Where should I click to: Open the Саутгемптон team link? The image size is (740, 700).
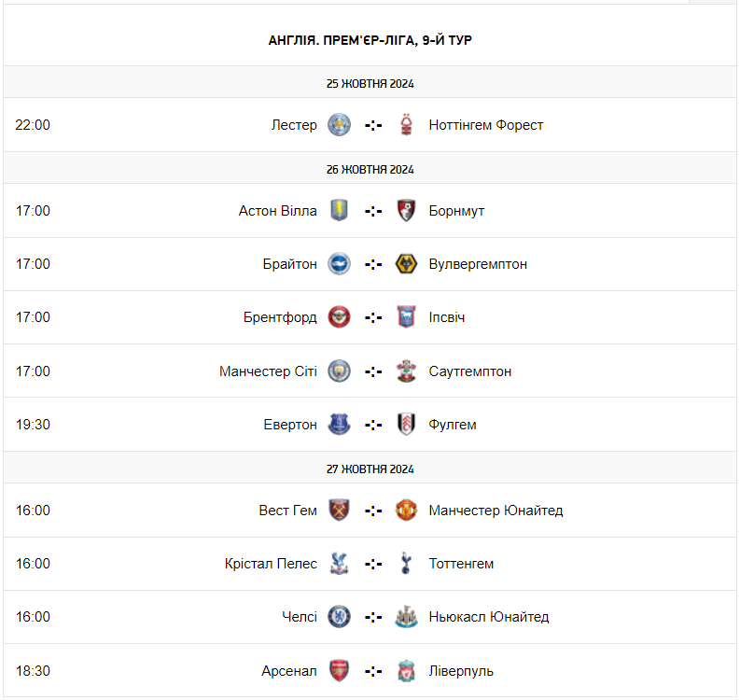[x=470, y=371]
